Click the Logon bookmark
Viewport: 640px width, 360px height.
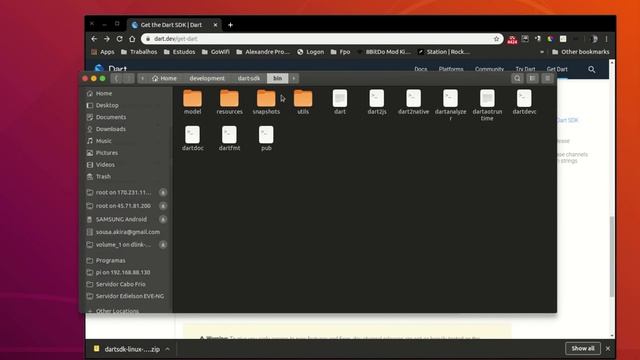coord(311,52)
